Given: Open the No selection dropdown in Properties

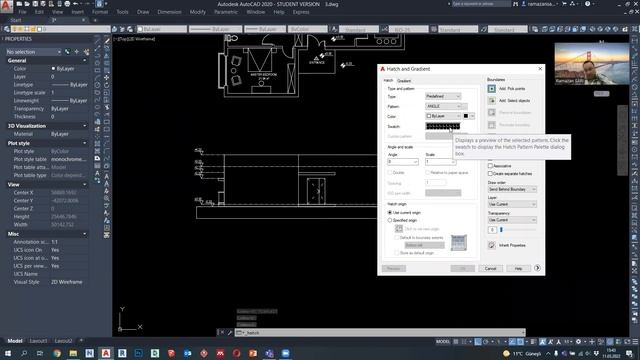Looking at the screenshot, I should coord(33,52).
